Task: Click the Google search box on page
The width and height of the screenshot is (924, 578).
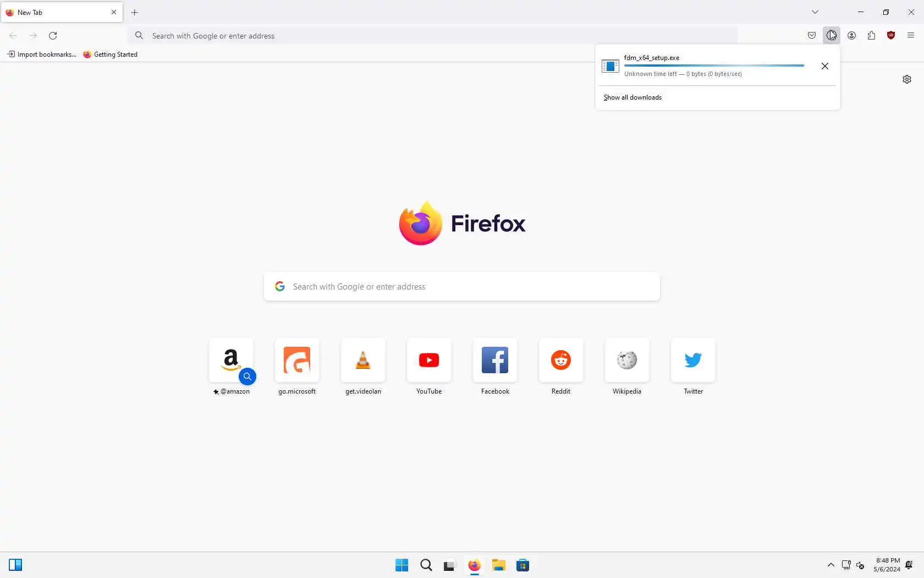Action: click(462, 286)
